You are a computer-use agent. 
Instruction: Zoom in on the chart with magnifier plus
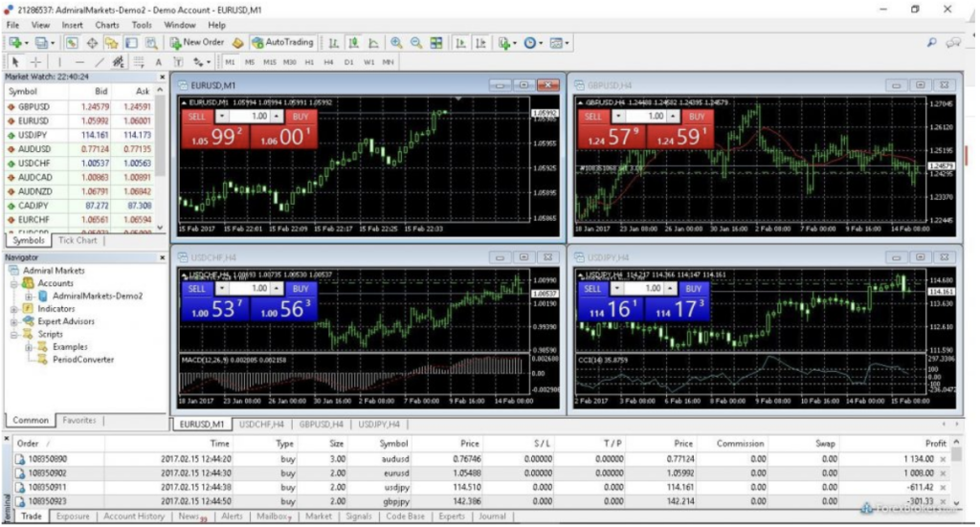tap(397, 43)
